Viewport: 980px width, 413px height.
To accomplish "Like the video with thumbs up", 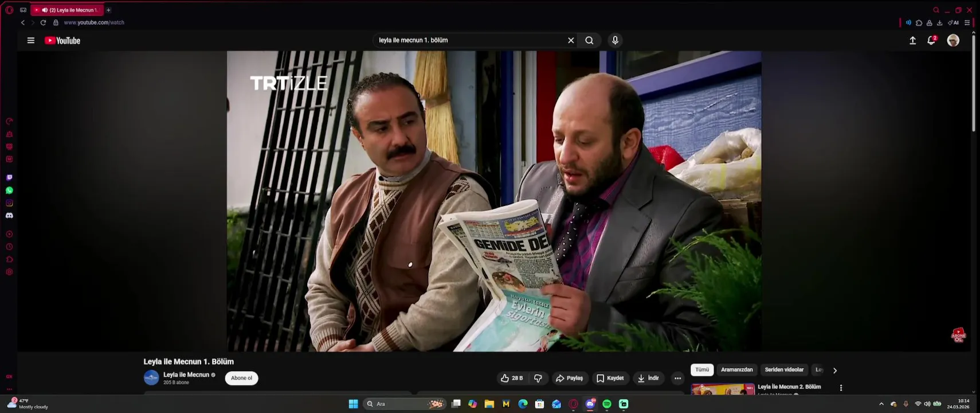I will coord(512,378).
